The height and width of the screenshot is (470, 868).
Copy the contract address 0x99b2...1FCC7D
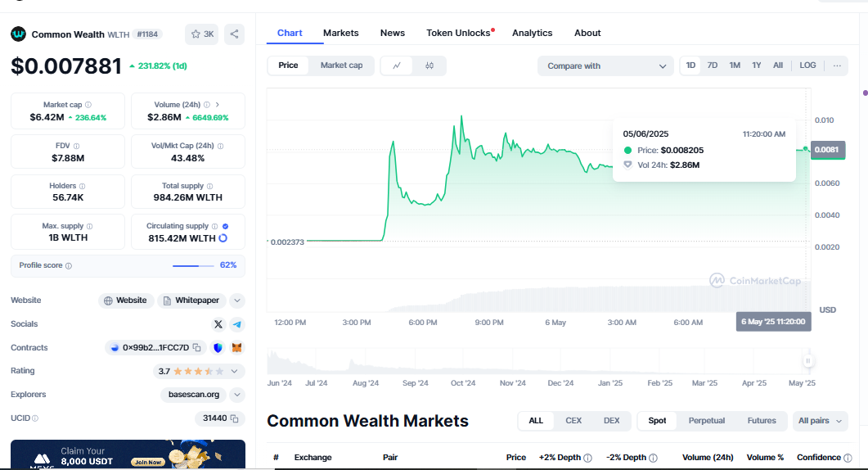coord(196,347)
